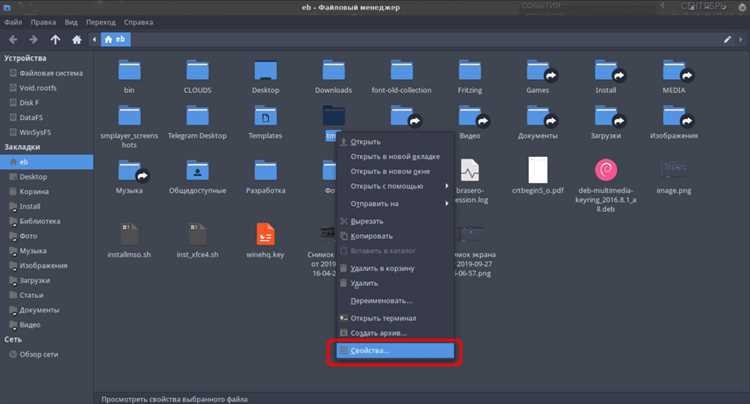Open Обзор сети in the sidebar
750x404 pixels.
point(47,354)
